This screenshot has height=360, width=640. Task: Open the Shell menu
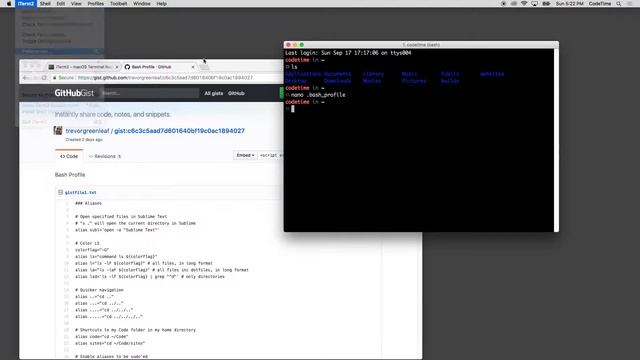(45, 4)
